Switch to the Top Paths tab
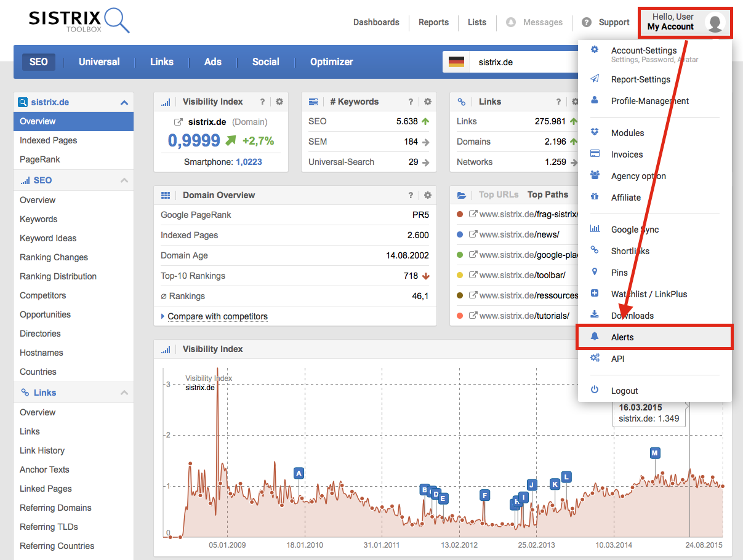Screen dimensions: 743x560 pos(547,194)
